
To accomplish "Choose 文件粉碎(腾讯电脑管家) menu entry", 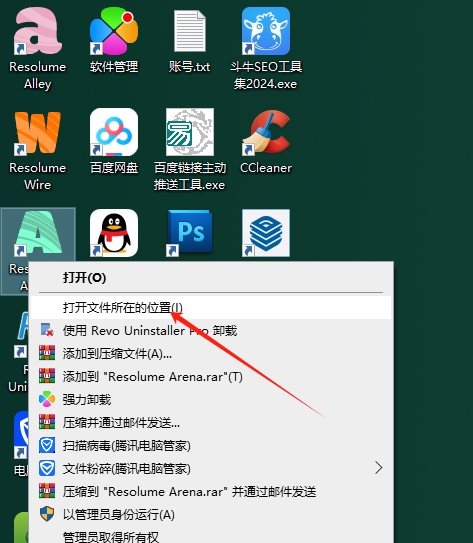I will tap(211, 469).
